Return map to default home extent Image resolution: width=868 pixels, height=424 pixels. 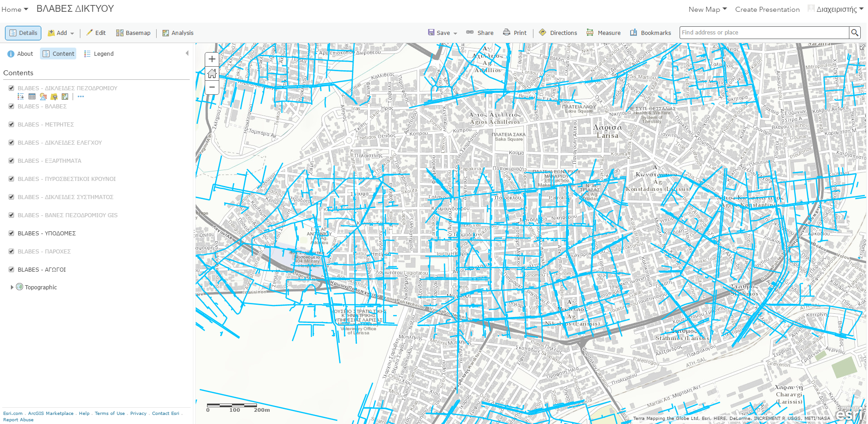(212, 73)
